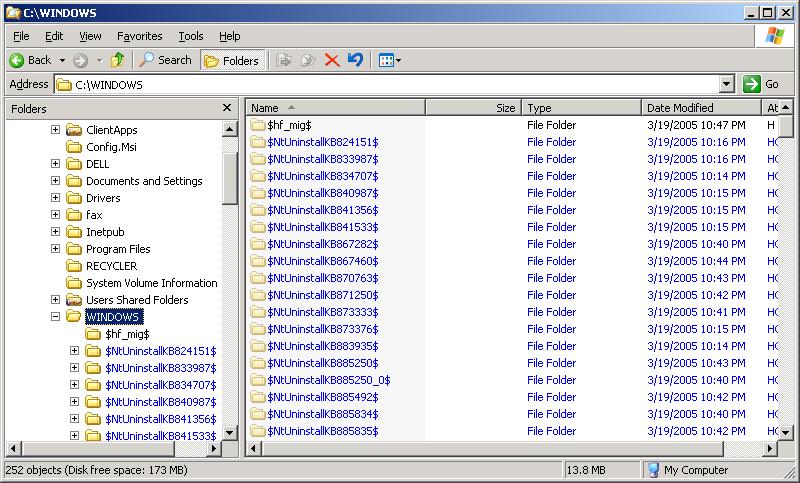Viewport: 800px width, 483px height.
Task: Expand the DELL folder node
Action: [x=55, y=164]
